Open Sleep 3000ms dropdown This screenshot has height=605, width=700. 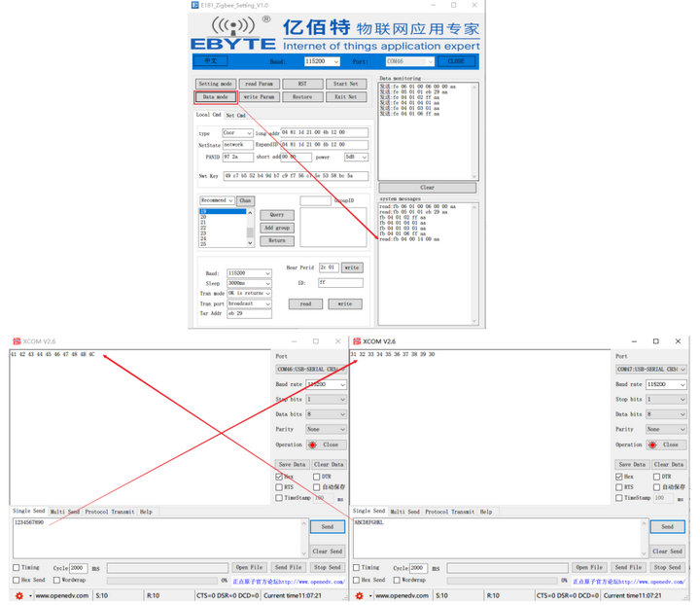[249, 283]
